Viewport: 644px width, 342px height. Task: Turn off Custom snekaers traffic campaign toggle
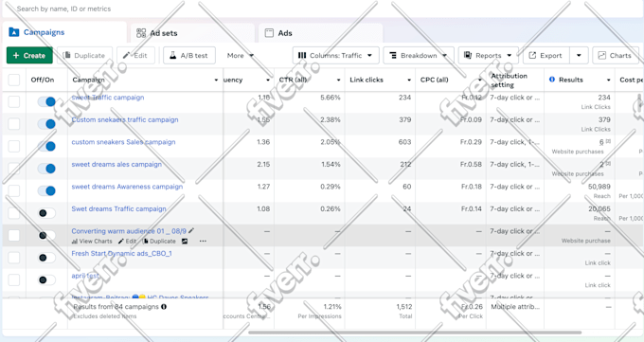[46, 124]
